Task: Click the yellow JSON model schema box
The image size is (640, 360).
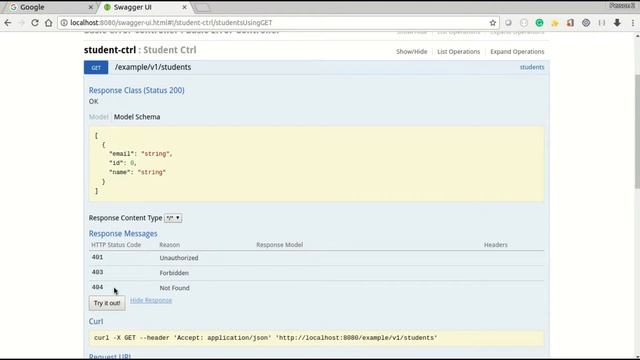Action: [316, 164]
